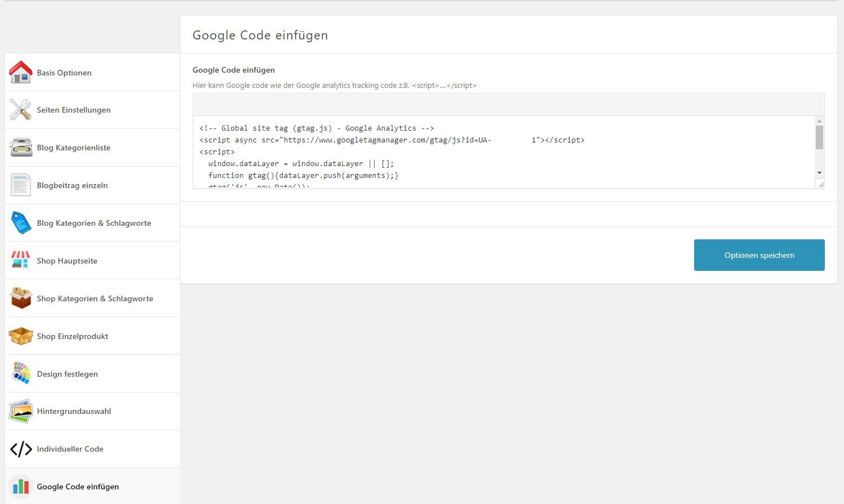Open the Seiten Einstellungen tab
The image size is (844, 504).
pos(92,110)
